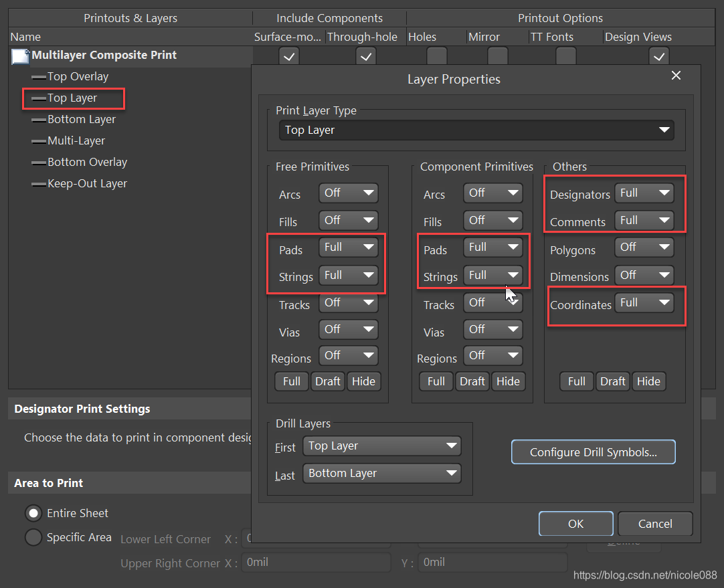Click the Top Overlay layer line icon
724x588 pixels.
click(x=39, y=78)
